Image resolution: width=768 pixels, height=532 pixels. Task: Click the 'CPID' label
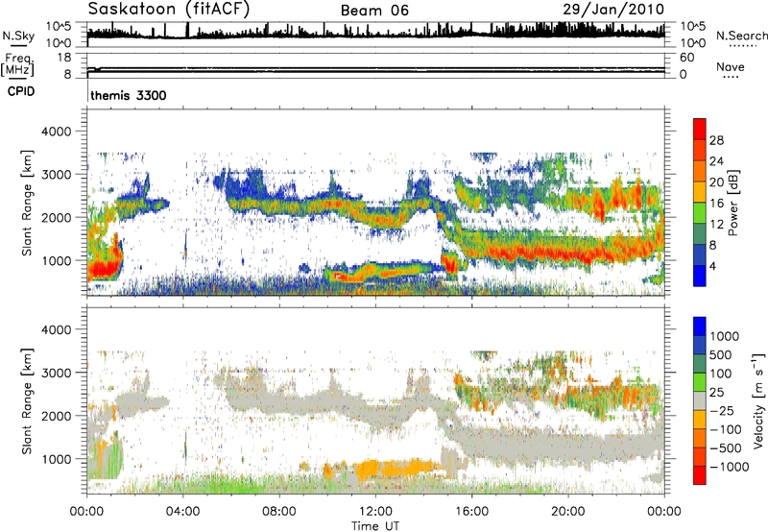pos(21,91)
